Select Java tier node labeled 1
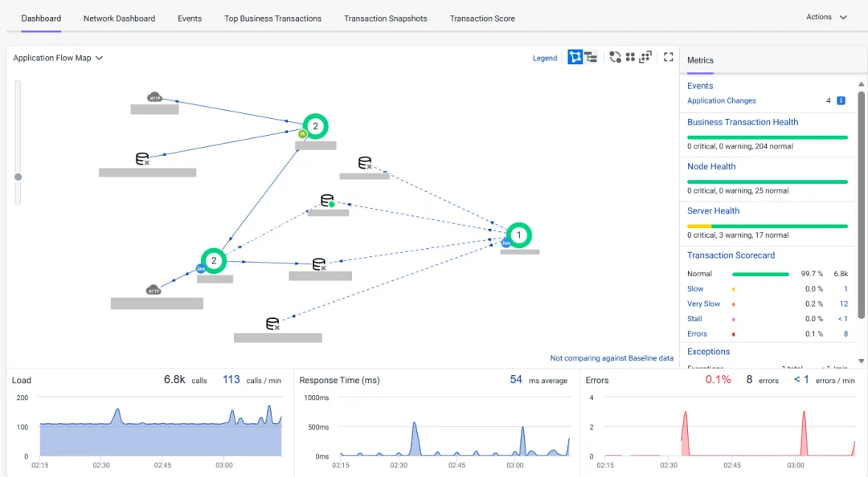 (518, 235)
